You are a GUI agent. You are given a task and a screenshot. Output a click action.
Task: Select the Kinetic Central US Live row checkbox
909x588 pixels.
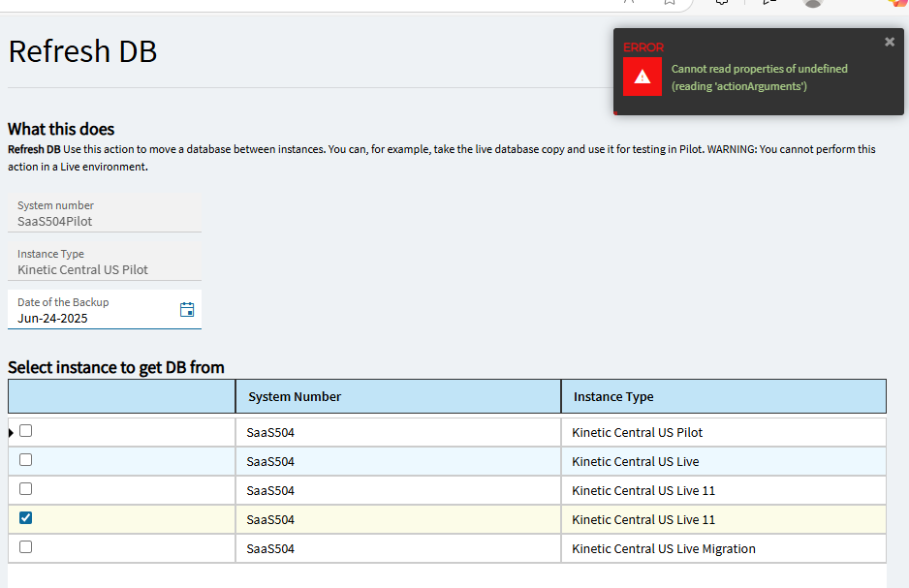[x=25, y=459]
